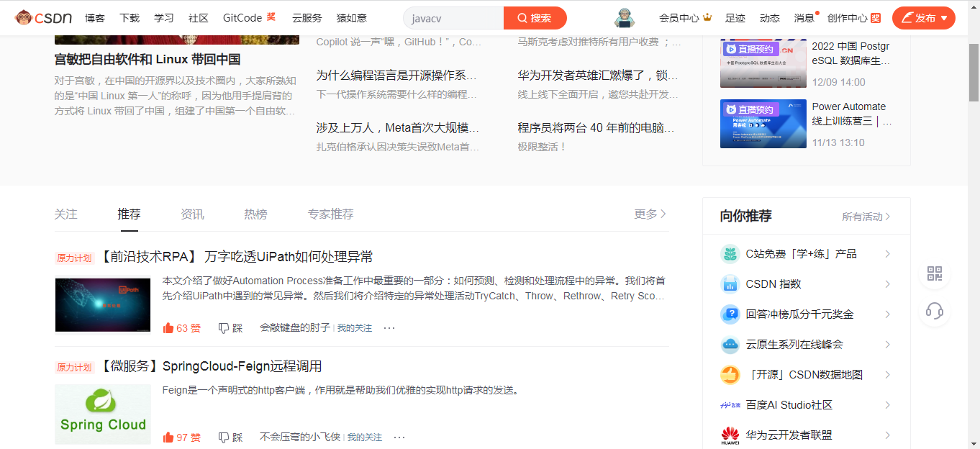
Task: Open 下载 in the top navigation
Action: pyautogui.click(x=130, y=18)
